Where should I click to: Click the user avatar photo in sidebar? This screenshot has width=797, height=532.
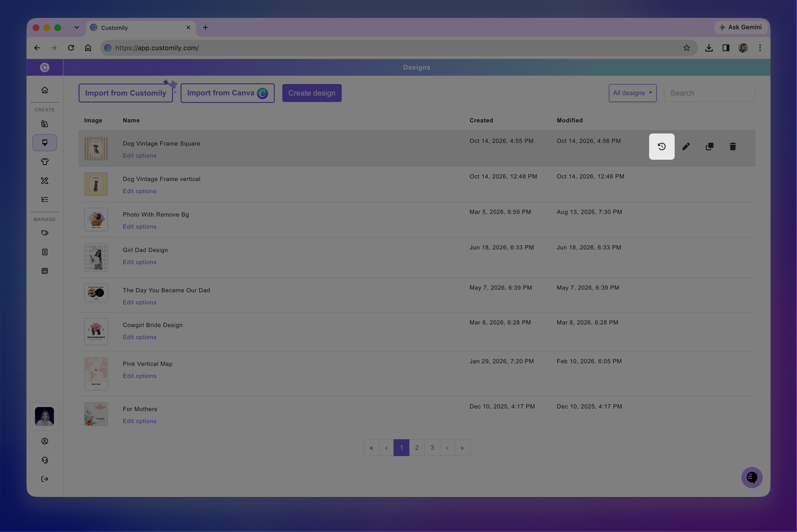point(44,417)
